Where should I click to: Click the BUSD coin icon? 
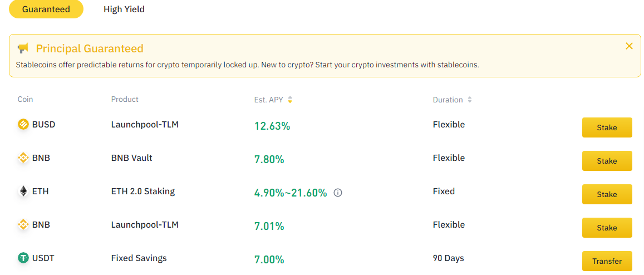point(23,124)
